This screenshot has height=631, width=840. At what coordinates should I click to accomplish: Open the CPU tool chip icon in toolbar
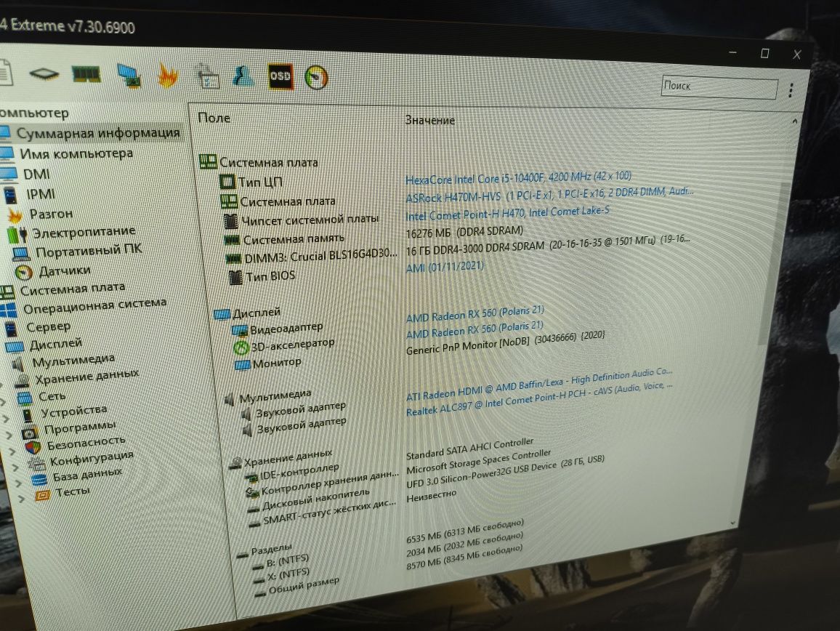point(44,73)
